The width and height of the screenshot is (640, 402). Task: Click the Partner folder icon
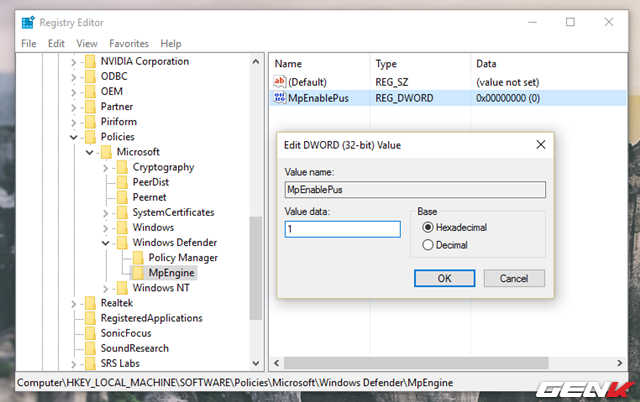90,107
